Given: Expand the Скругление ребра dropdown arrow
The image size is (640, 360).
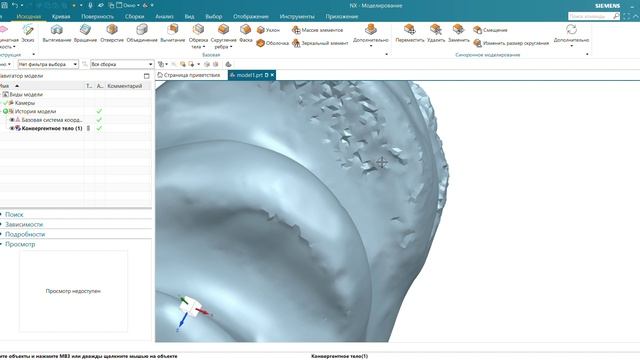Looking at the screenshot, I should point(231,47).
